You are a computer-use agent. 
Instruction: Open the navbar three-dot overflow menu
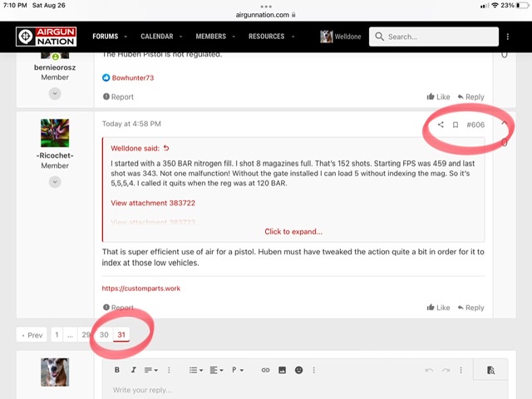coord(508,37)
